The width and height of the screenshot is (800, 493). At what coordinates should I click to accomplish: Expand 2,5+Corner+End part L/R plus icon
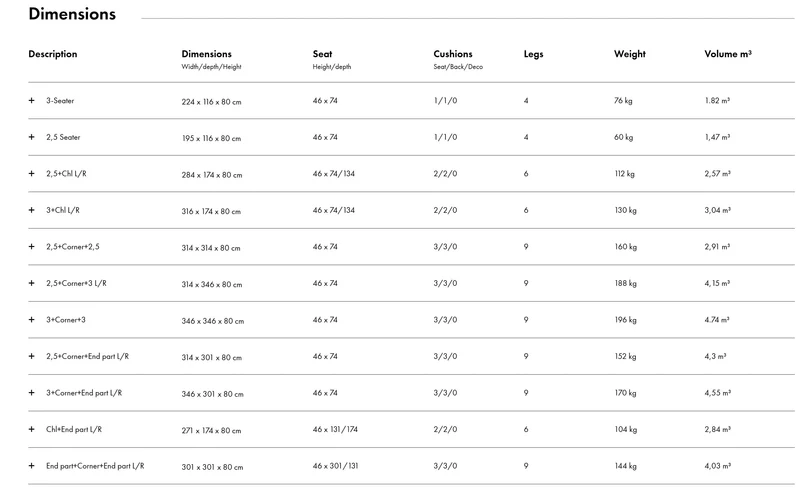coord(32,356)
